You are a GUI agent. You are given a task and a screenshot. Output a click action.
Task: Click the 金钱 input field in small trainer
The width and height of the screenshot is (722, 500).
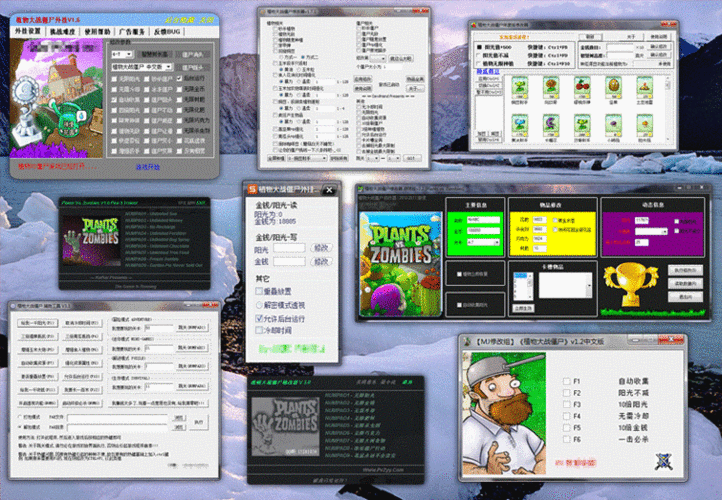(289, 262)
